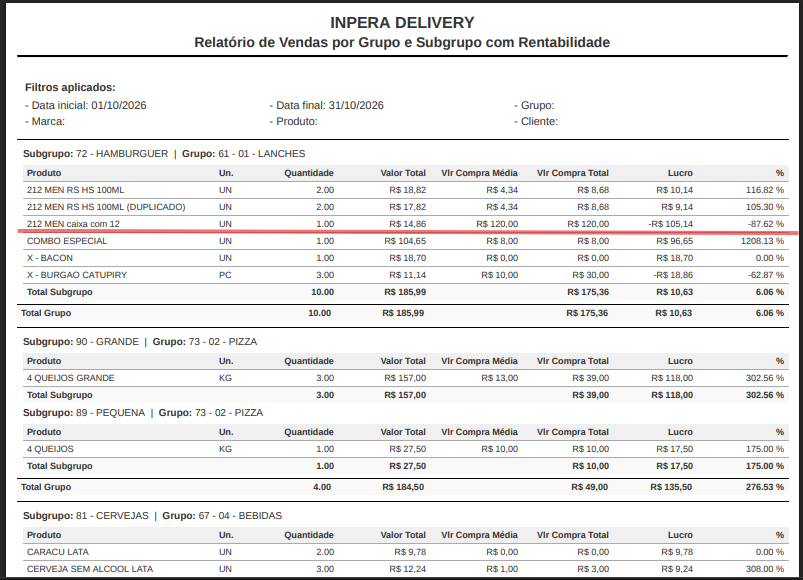
Task: Click the "R$ 184,50" pizza group total
Action: [403, 487]
